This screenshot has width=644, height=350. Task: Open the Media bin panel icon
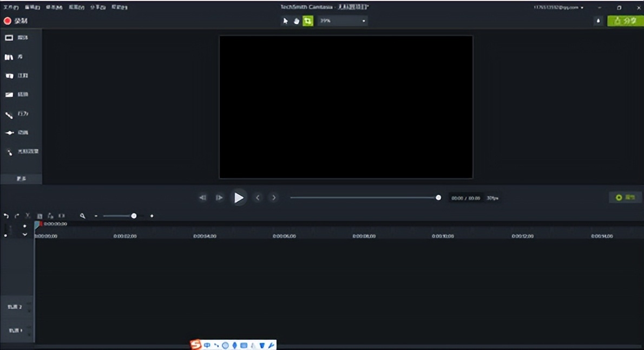coord(9,38)
